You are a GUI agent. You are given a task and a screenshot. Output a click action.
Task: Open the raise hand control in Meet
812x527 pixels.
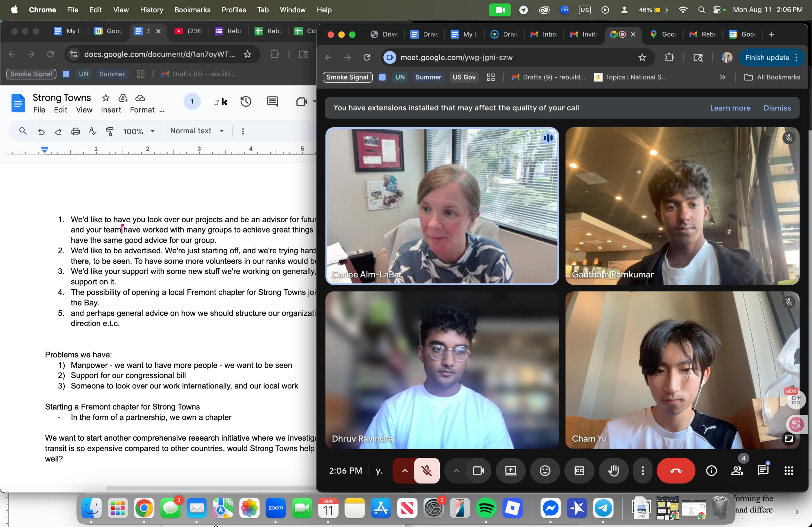[x=613, y=471]
